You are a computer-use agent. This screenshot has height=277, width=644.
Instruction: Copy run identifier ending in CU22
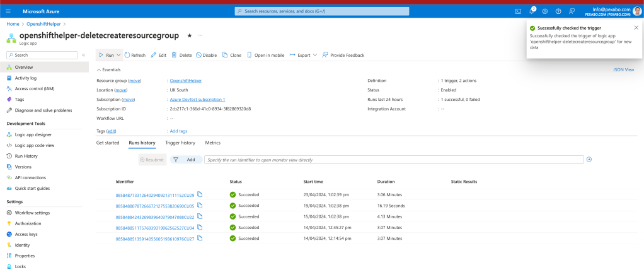pyautogui.click(x=200, y=216)
